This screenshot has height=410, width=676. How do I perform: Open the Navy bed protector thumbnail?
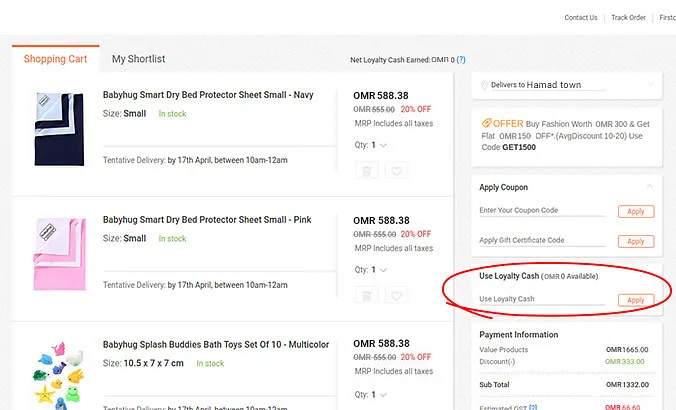59,129
